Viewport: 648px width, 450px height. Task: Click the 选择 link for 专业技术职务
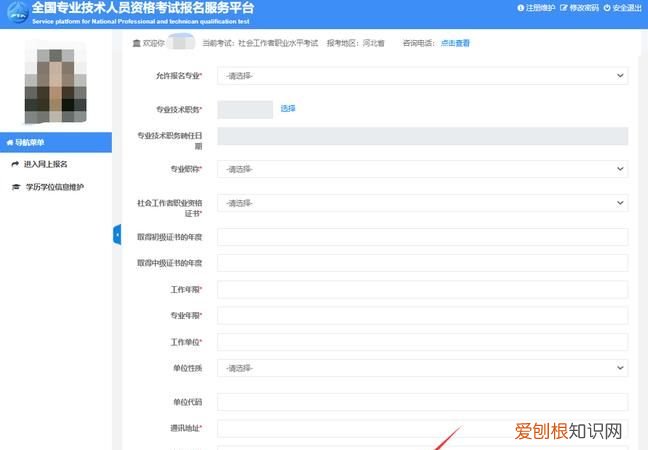point(288,109)
